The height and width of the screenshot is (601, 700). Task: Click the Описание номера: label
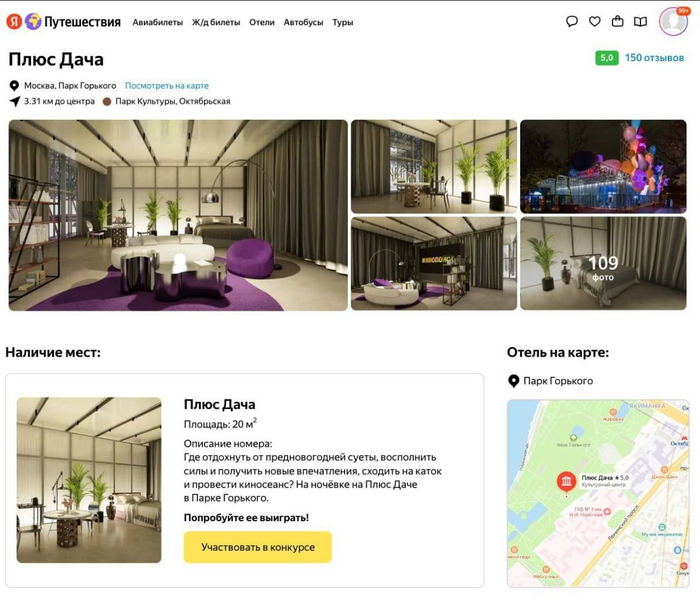click(228, 444)
